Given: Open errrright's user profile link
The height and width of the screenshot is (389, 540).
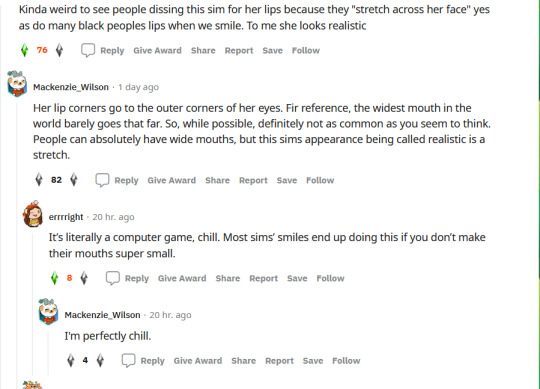Looking at the screenshot, I should click(66, 217).
